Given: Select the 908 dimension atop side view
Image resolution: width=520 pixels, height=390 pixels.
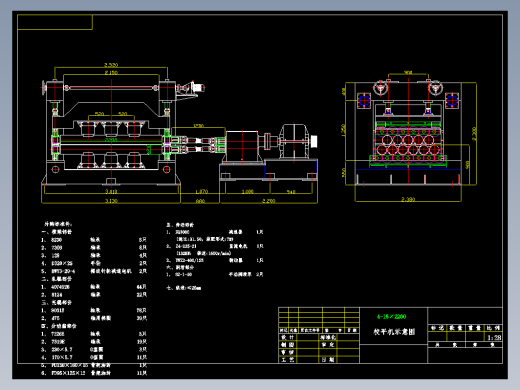Looking at the screenshot, I should [x=408, y=72].
